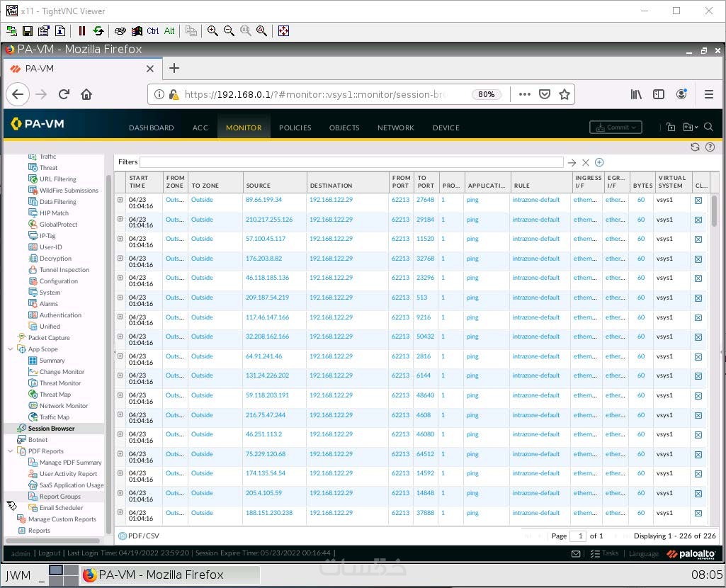The height and width of the screenshot is (588, 726).
Task: Click the TightVNC zoom in icon
Action: (x=212, y=31)
